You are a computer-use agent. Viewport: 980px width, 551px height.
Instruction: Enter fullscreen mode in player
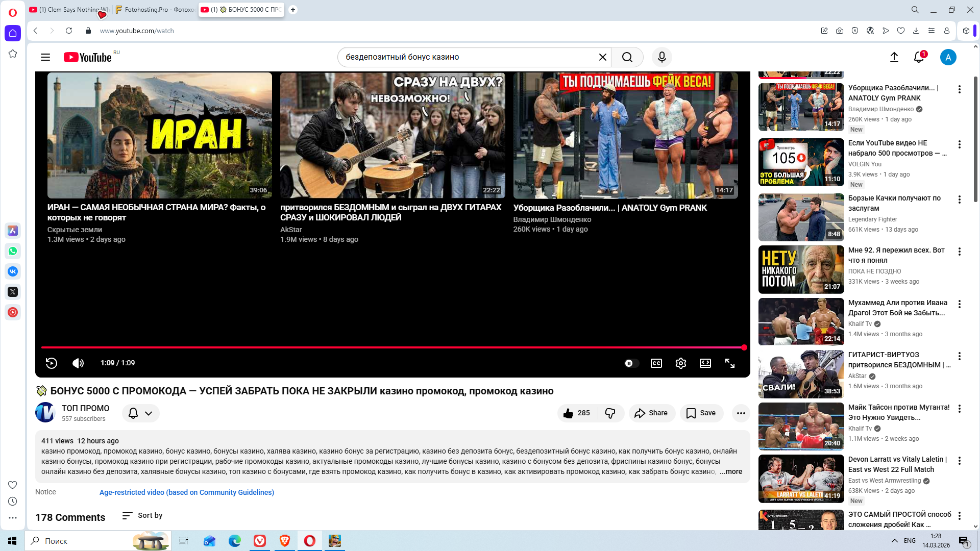pyautogui.click(x=729, y=363)
